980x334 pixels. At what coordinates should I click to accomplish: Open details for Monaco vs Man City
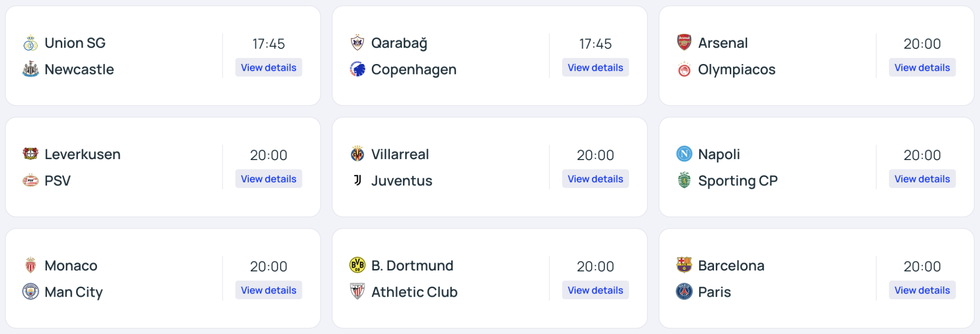tap(268, 290)
